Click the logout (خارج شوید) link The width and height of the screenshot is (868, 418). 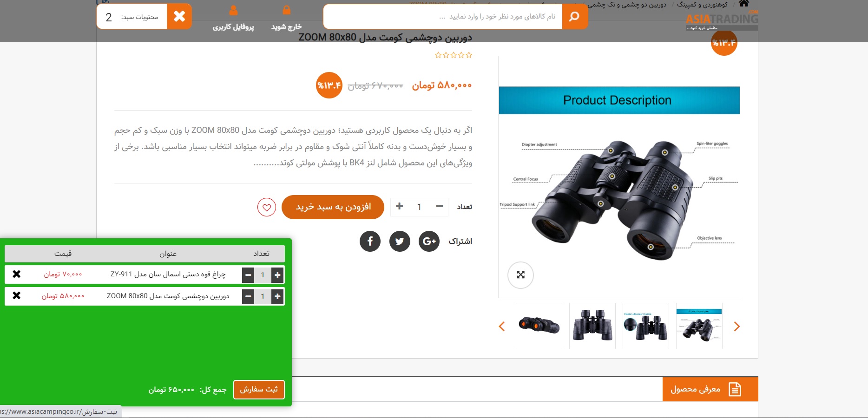coord(287,18)
